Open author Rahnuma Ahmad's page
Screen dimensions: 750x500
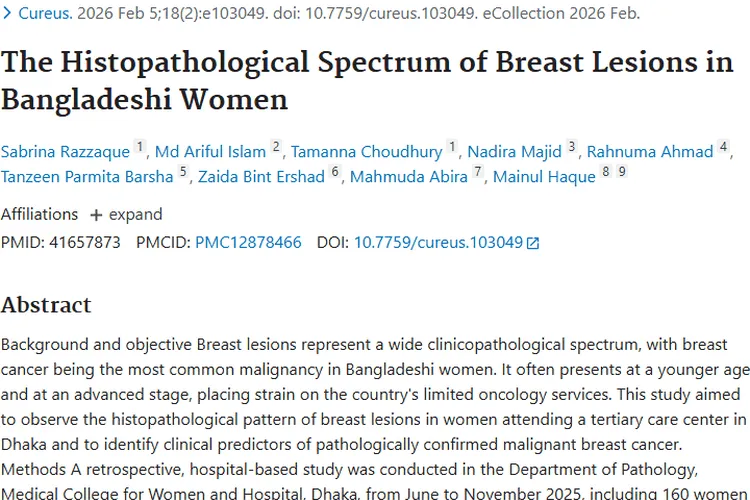click(650, 152)
